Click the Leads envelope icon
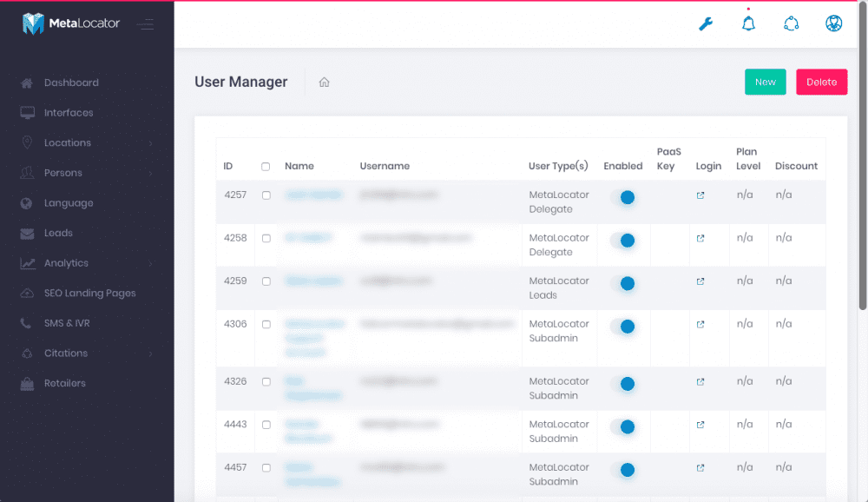 point(27,234)
